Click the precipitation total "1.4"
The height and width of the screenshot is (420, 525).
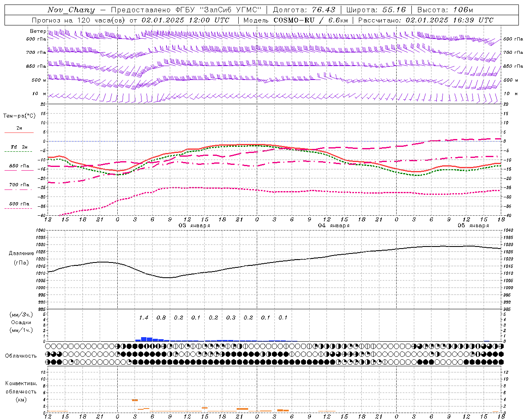(x=144, y=317)
